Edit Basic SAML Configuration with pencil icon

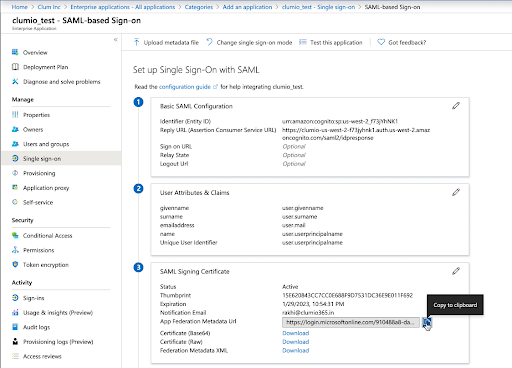coord(456,106)
